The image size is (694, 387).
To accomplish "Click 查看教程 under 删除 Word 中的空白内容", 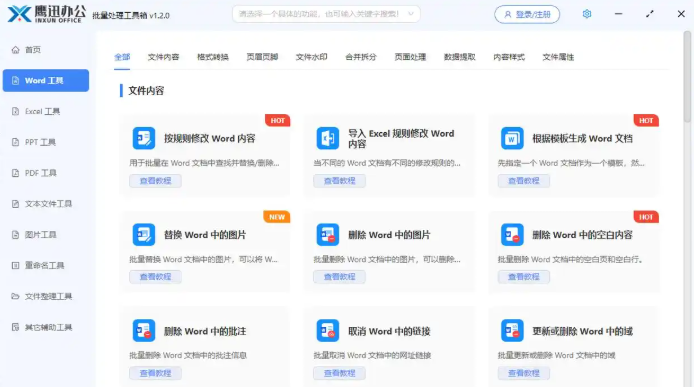I will tap(524, 277).
